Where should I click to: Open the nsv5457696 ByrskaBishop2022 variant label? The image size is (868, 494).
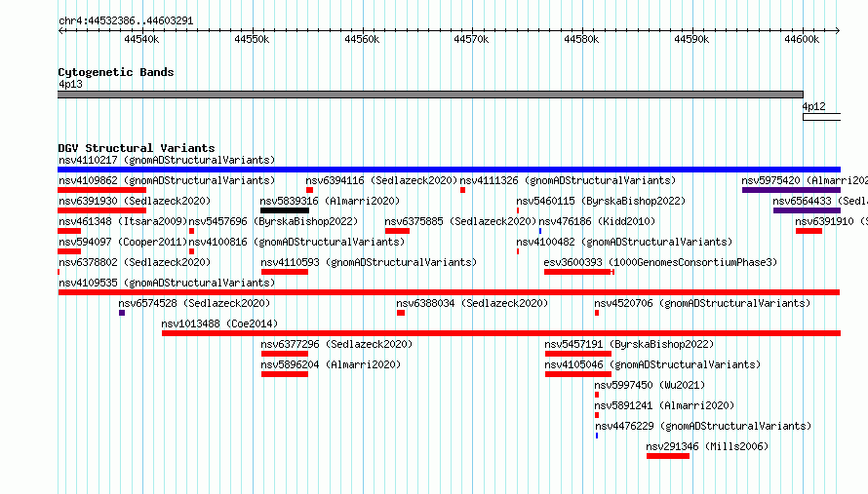pyautogui.click(x=273, y=221)
